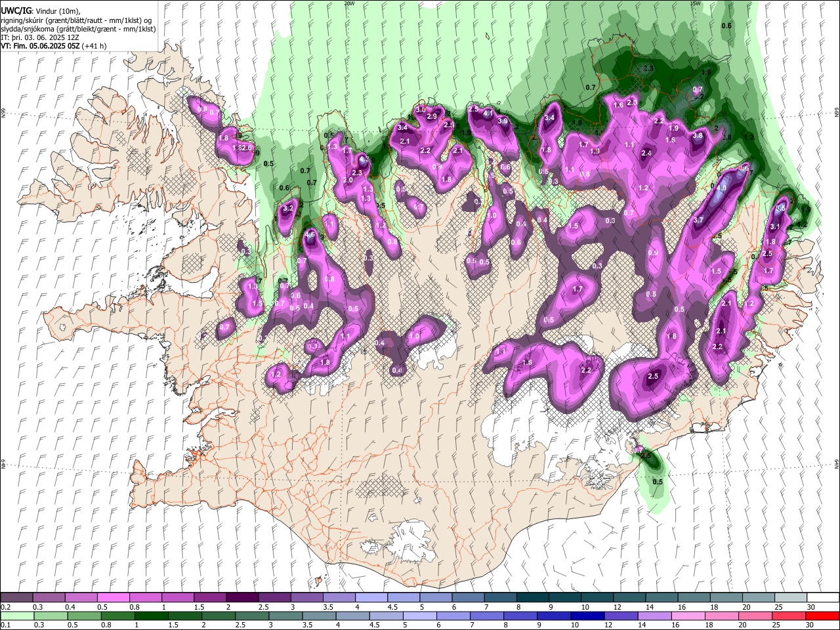Click the "2.4" snowfall value on the map
This screenshot has width=840, height=630.
click(x=646, y=153)
